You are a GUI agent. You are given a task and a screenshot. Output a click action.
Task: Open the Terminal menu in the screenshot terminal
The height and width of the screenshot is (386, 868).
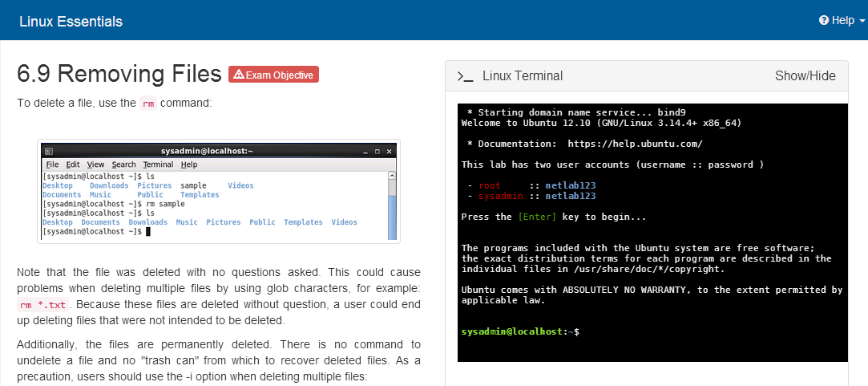point(158,165)
